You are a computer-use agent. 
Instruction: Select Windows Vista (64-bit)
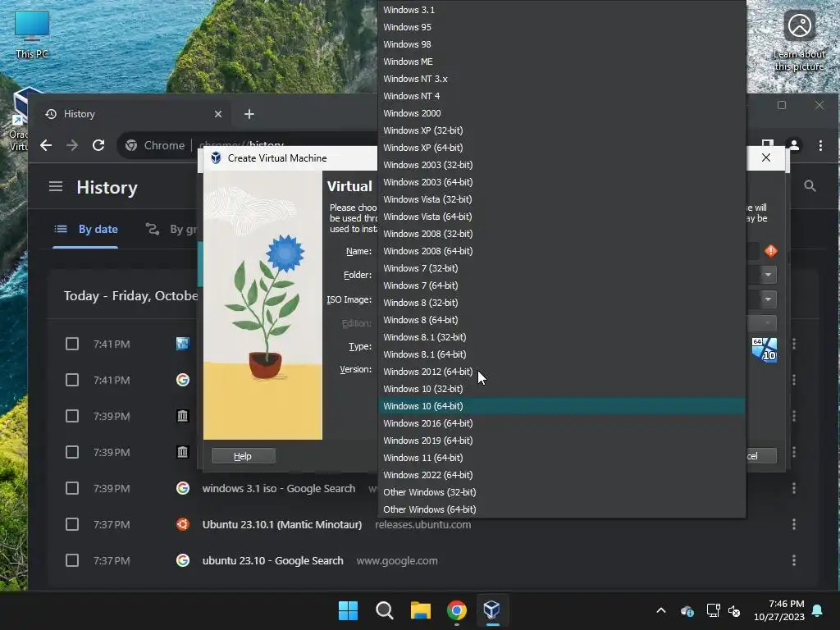click(x=561, y=217)
